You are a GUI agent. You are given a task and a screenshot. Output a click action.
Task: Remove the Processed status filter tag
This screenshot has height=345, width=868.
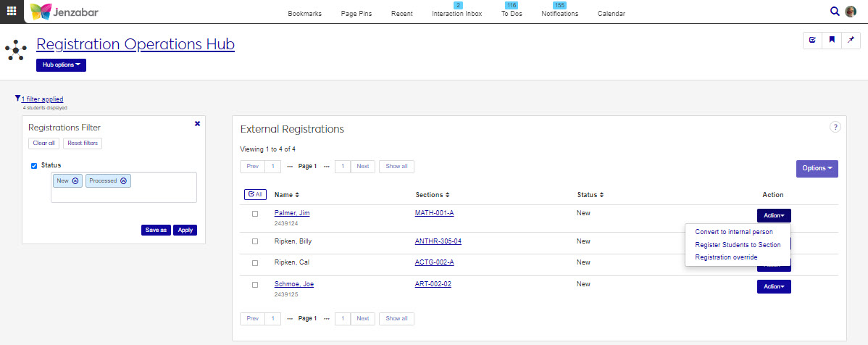pyautogui.click(x=123, y=180)
